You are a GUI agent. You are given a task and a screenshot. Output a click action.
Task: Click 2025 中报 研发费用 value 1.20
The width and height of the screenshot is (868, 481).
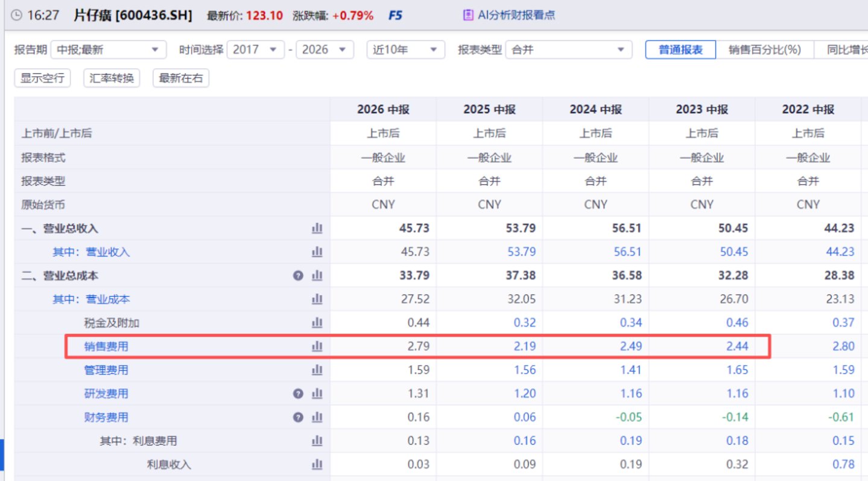coord(525,393)
